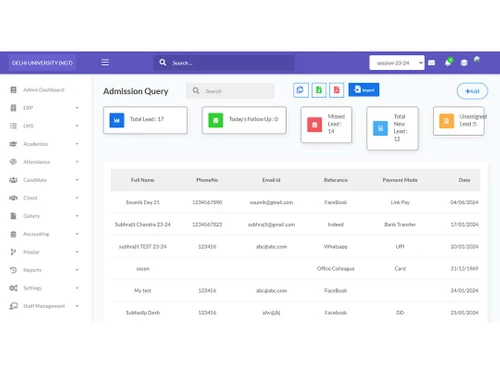
Task: Click the Bank Transfer payment cell
Action: coord(400,224)
